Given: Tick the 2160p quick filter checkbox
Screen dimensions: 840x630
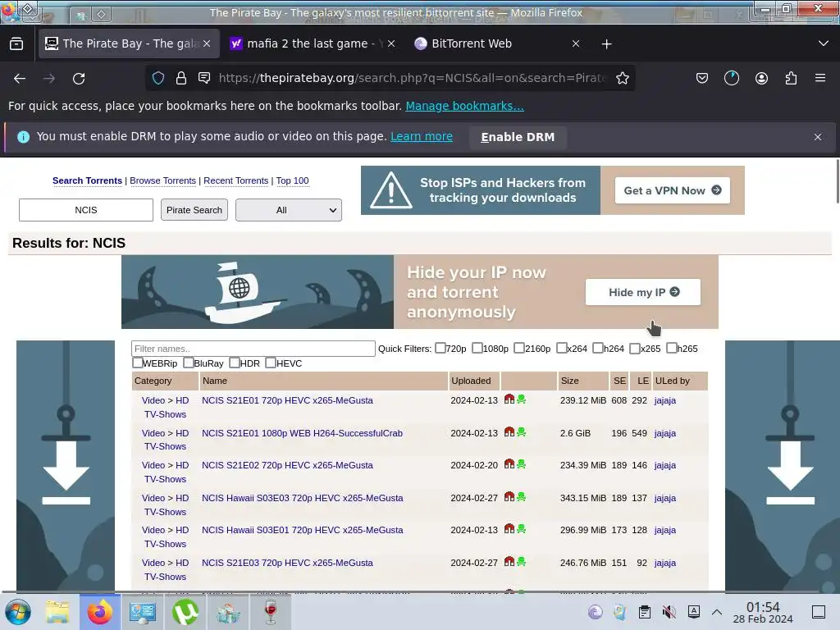Looking at the screenshot, I should 519,348.
